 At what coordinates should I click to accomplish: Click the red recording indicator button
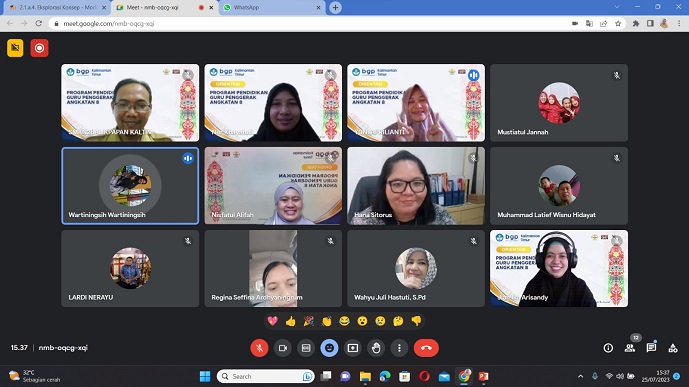point(40,48)
